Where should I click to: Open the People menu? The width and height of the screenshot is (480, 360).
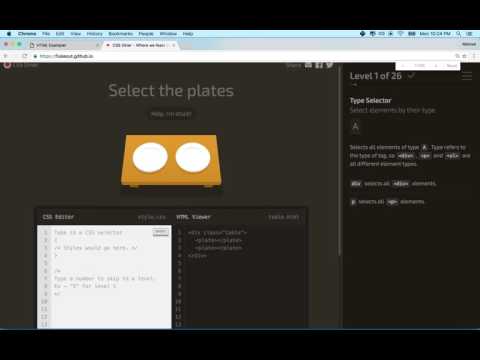tap(146, 34)
